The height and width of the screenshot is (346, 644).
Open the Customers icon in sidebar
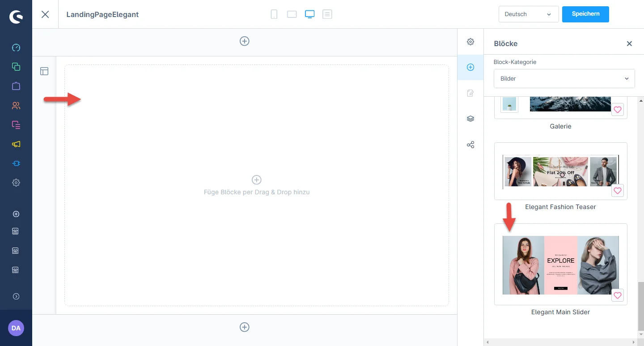coord(16,106)
